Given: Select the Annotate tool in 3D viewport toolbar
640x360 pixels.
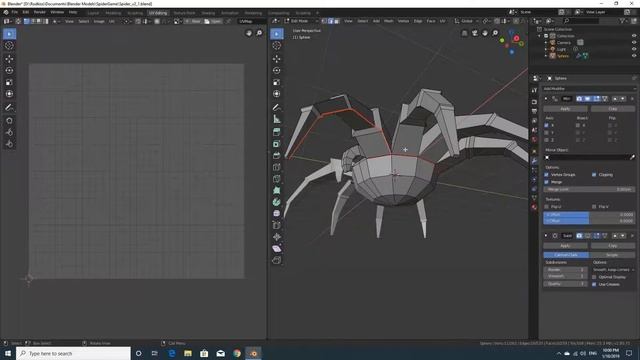Looking at the screenshot, I should (277, 107).
